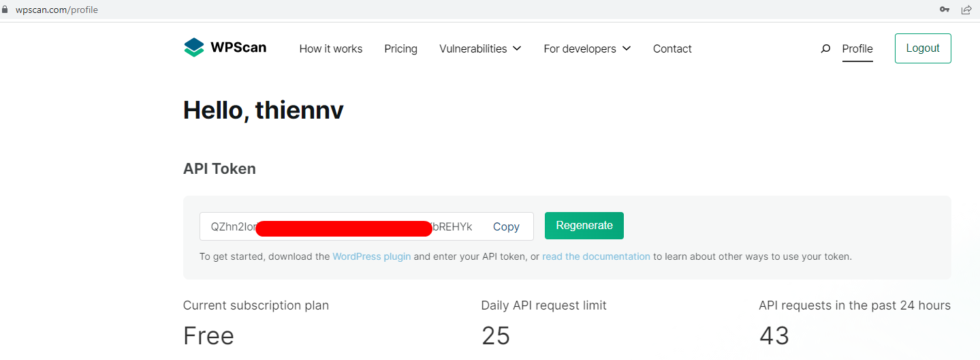Click the Hello, thiennv heading
Screen dimensions: 980x360
[x=264, y=110]
